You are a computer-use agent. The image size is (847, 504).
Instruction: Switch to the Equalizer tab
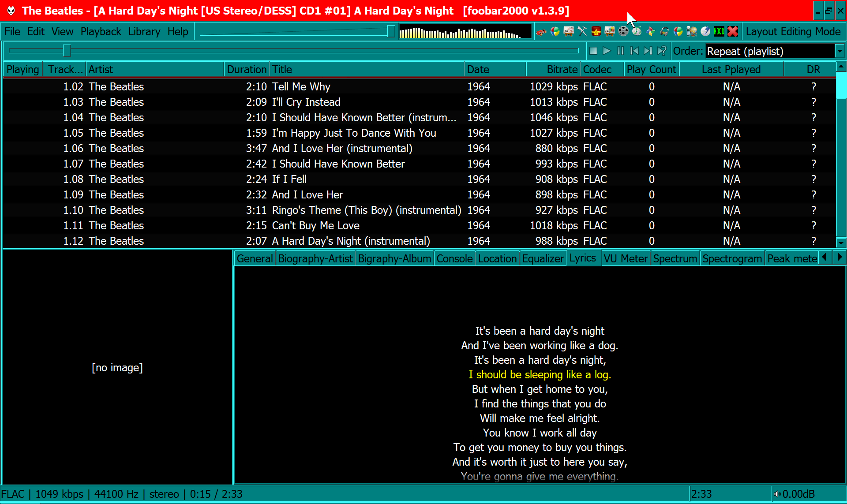click(x=543, y=259)
